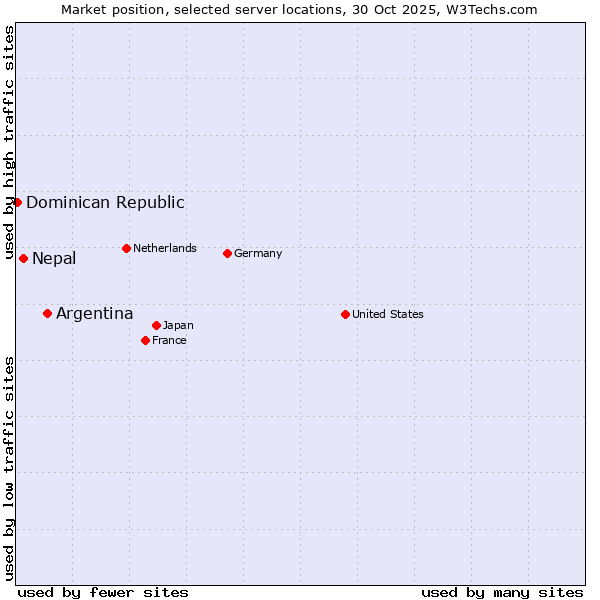Click the United States label
600x600 pixels.
pos(388,314)
